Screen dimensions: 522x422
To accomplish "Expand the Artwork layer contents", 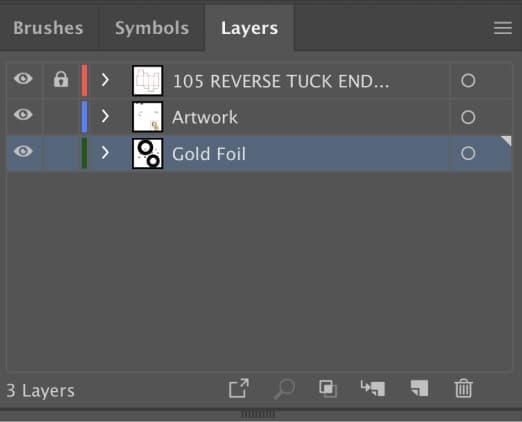I will tap(105, 116).
